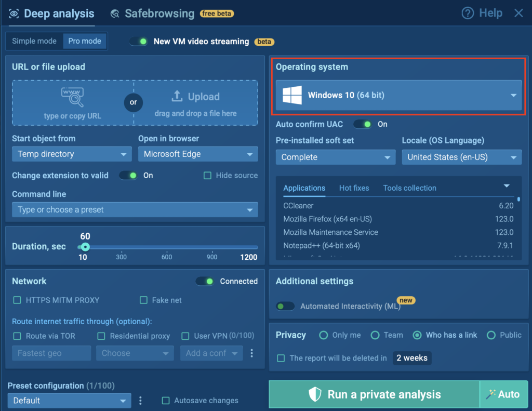Image resolution: width=532 pixels, height=411 pixels.
Task: Click the Windows logo icon
Action: point(292,95)
